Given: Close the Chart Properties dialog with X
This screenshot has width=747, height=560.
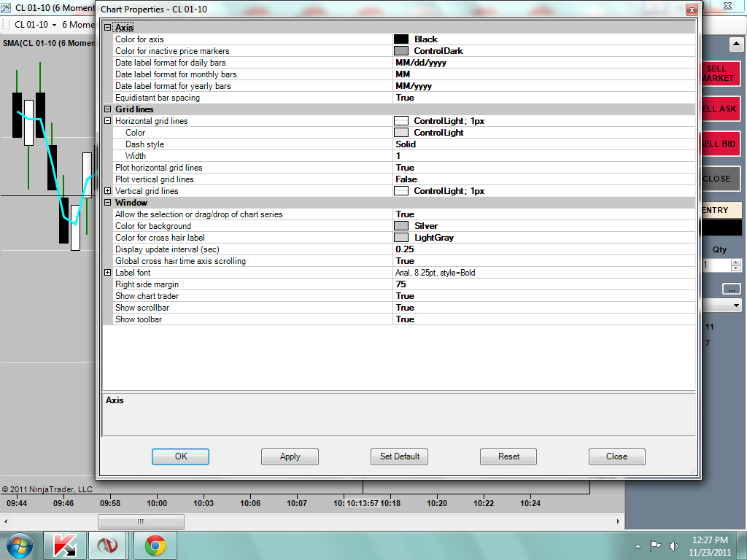Looking at the screenshot, I should click(x=692, y=9).
